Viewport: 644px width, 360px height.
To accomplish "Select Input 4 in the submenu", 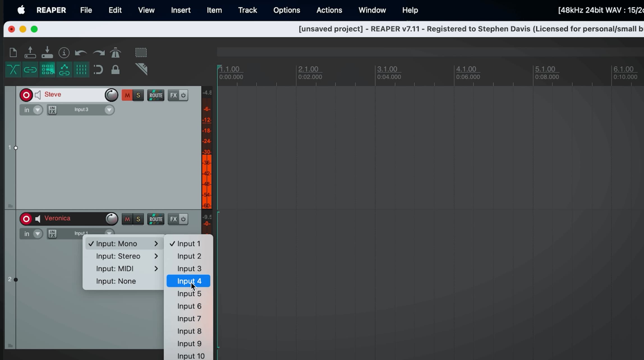I will coord(188,281).
